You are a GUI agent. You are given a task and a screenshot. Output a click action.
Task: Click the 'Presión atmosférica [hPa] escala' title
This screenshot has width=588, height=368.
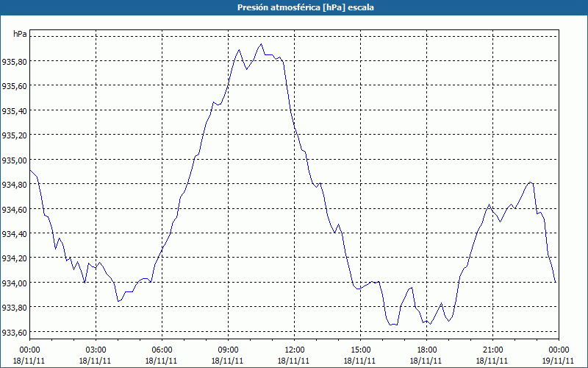306,7
